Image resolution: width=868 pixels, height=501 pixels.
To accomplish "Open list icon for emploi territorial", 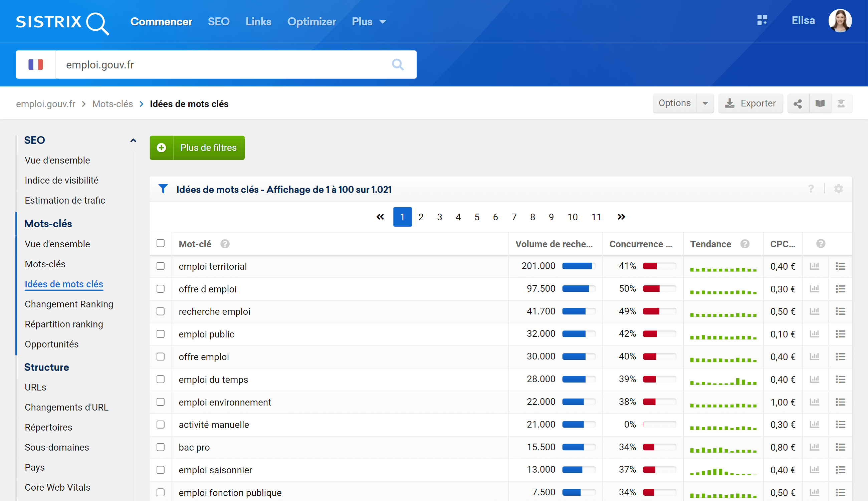I will (840, 266).
